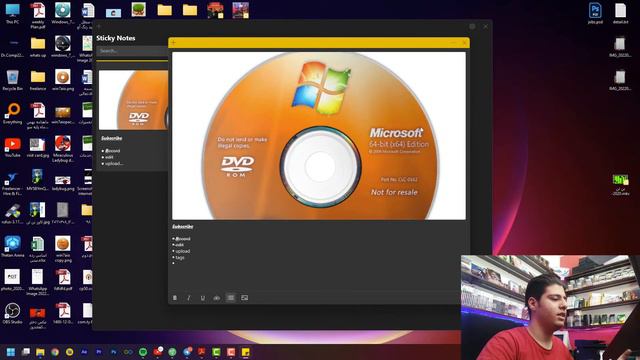
Task: Open File Explorer from the taskbar
Action: click(x=40, y=352)
